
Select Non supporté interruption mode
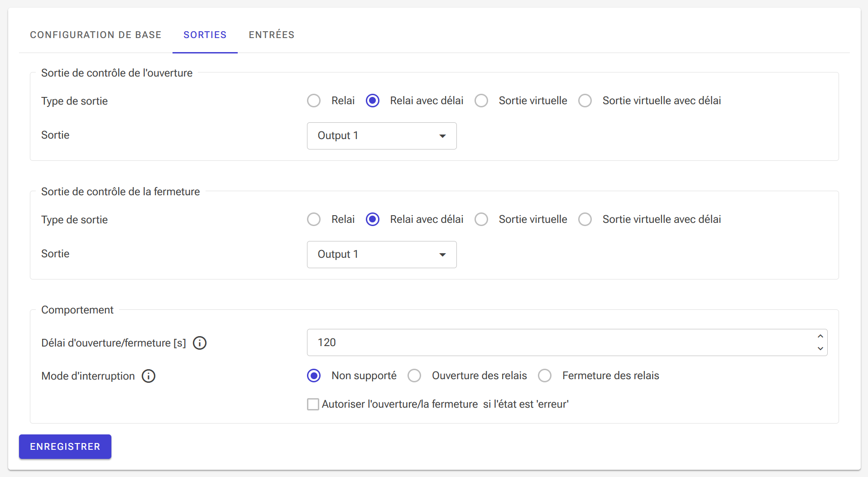(x=314, y=376)
